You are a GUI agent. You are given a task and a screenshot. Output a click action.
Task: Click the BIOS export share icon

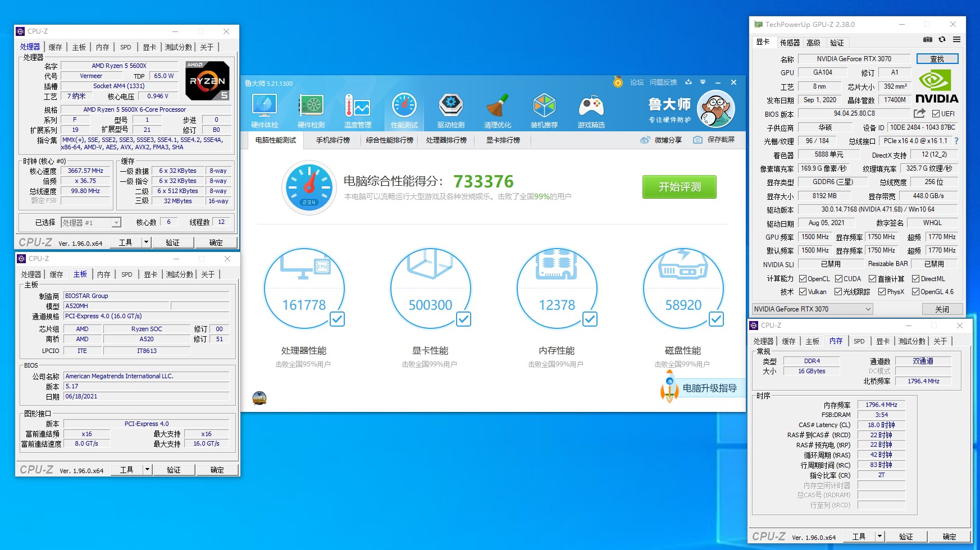(919, 113)
